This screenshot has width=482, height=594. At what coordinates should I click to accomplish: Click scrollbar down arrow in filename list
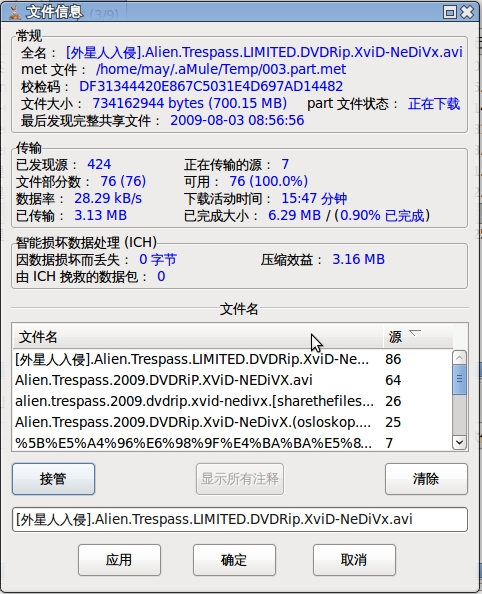(459, 442)
